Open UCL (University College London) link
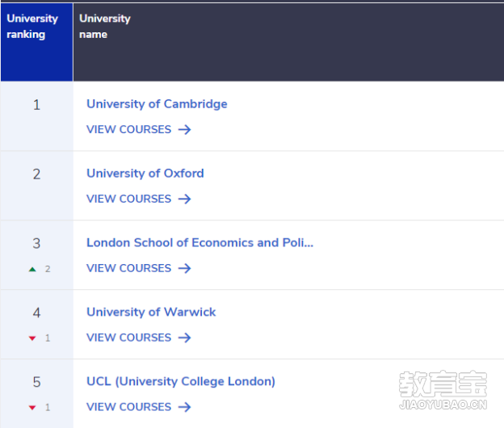The image size is (504, 428). tap(181, 381)
